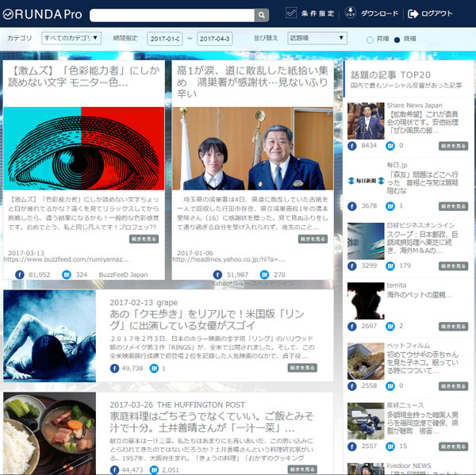Viewport: 476px width, 475px height.
Task: Click Facebook icon beside 2697 count
Action: click(351, 327)
